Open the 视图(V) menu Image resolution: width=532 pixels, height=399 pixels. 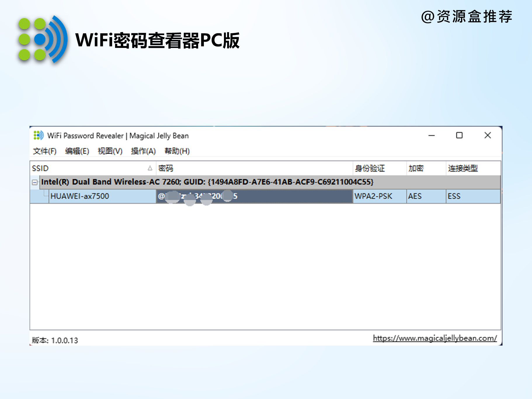[110, 151]
